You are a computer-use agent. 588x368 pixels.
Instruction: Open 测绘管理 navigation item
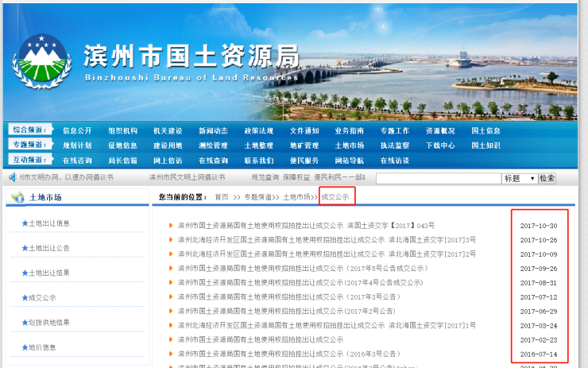214,145
